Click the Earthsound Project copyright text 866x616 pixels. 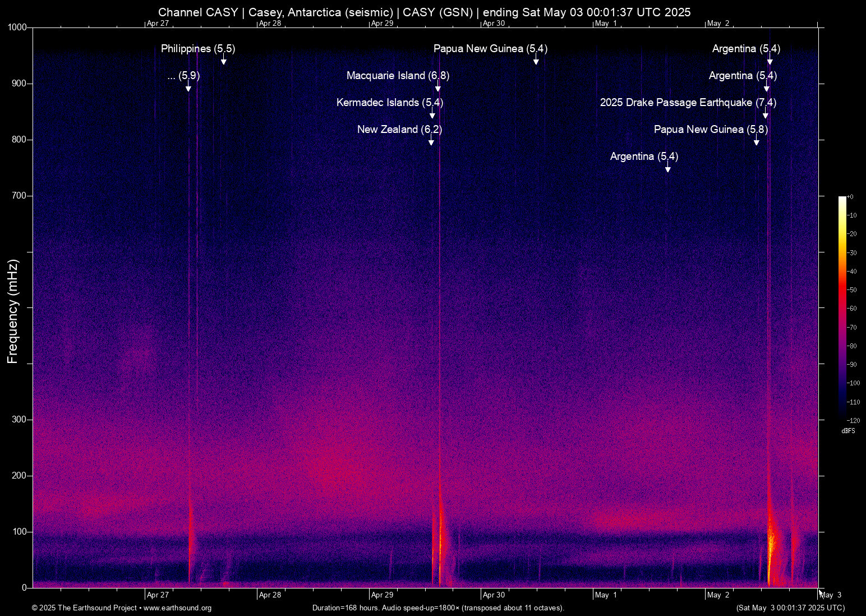pyautogui.click(x=85, y=608)
